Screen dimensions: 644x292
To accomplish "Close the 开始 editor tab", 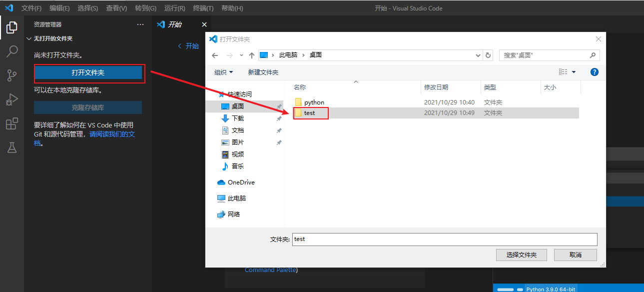I will point(204,24).
